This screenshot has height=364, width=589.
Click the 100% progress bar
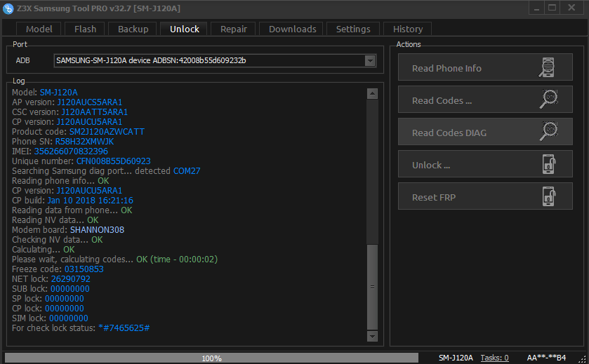[211, 358]
